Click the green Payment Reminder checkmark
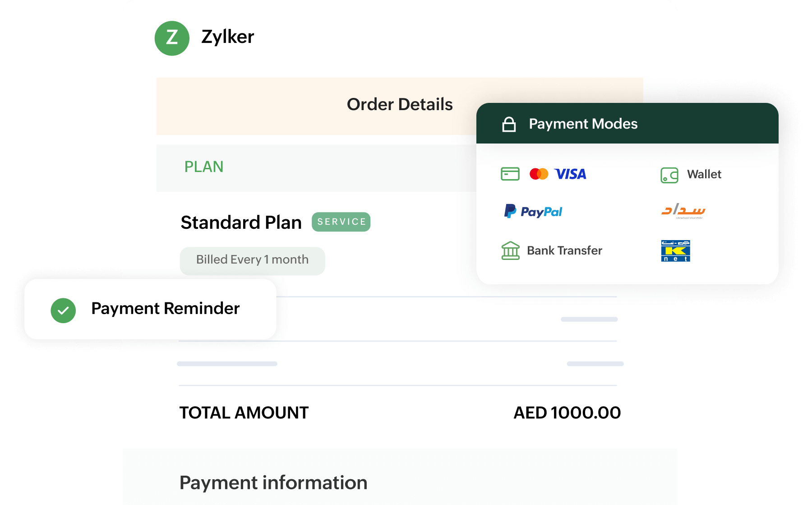 pos(63,310)
